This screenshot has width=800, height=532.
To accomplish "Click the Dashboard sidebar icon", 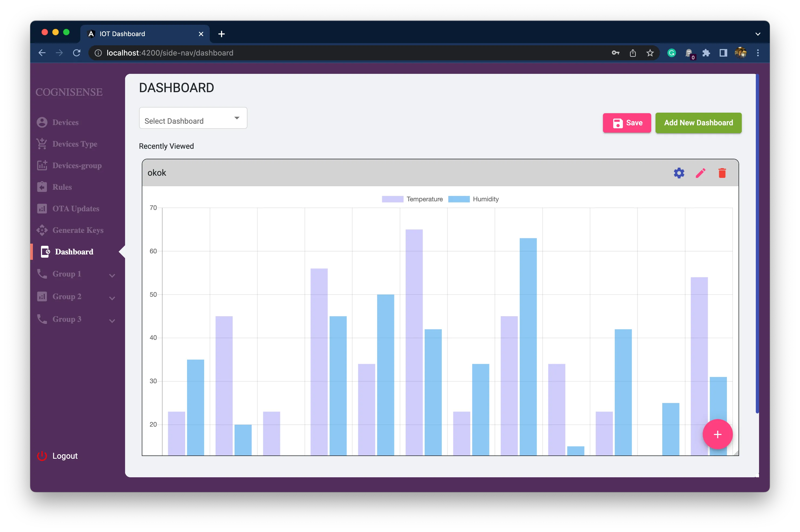I will click(x=45, y=252).
